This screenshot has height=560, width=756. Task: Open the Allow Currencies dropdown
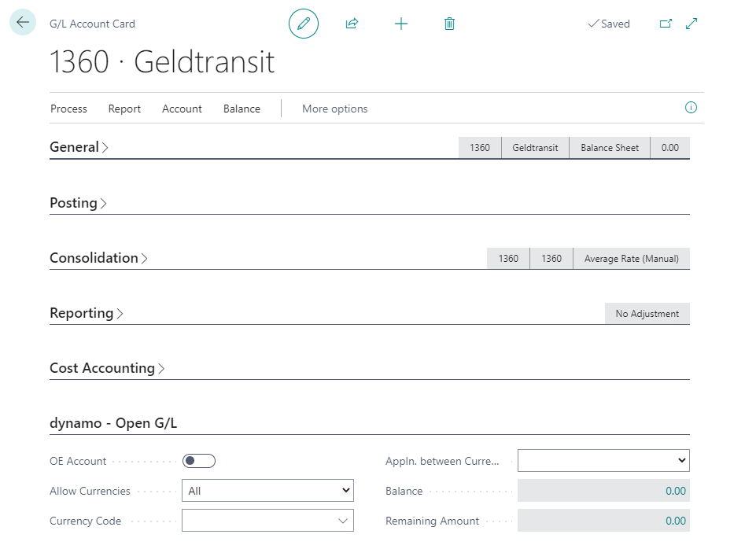click(x=267, y=491)
